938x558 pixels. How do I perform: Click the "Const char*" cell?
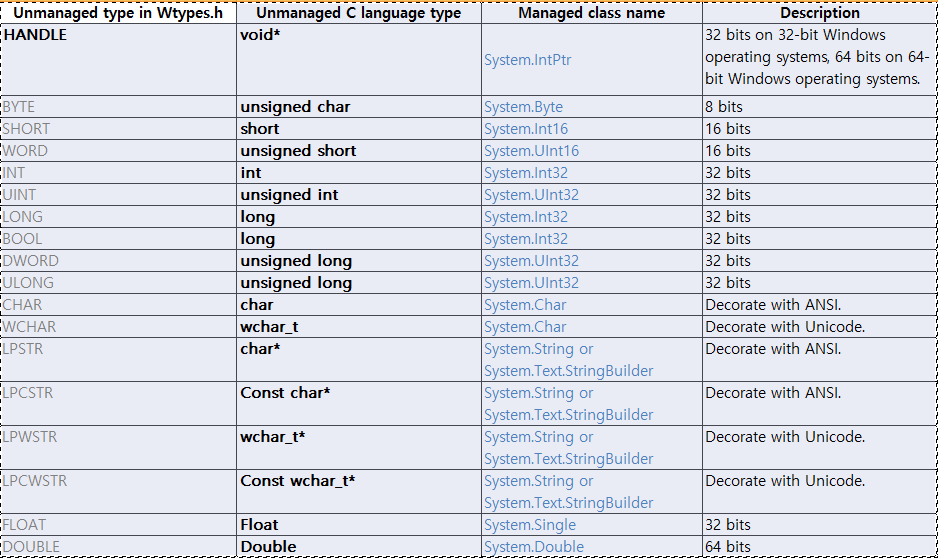(x=359, y=404)
